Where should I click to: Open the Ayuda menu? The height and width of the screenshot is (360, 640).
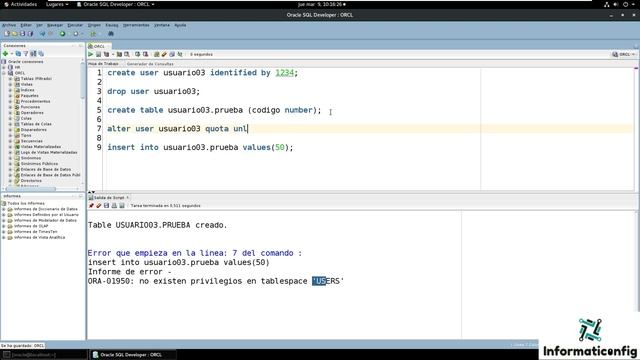pos(180,25)
